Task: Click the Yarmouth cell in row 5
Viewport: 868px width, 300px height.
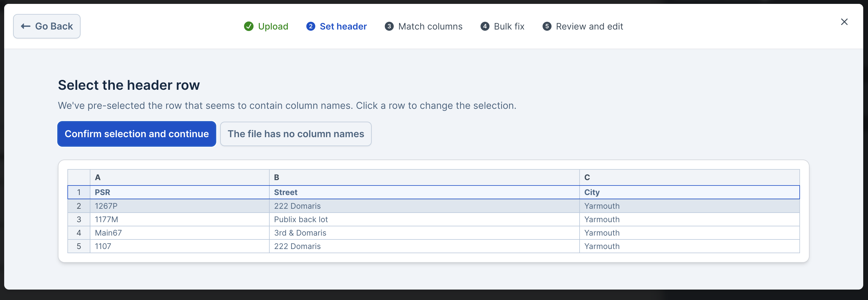Action: coord(689,246)
